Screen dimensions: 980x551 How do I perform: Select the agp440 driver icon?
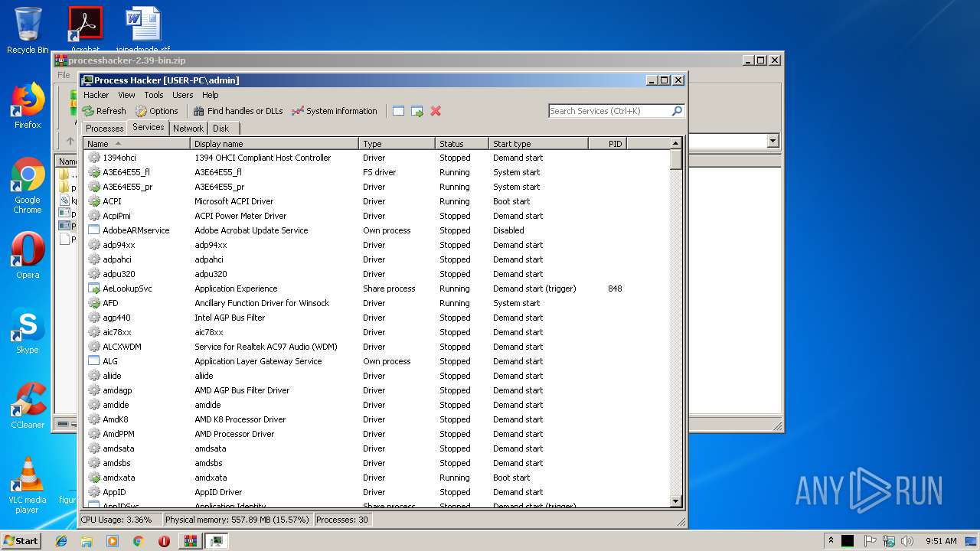[x=94, y=318]
